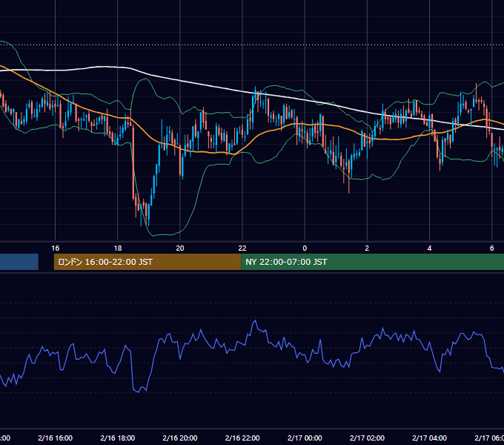Click the 2/16 16:00 time label
The height and width of the screenshot is (445, 504).
point(56,438)
